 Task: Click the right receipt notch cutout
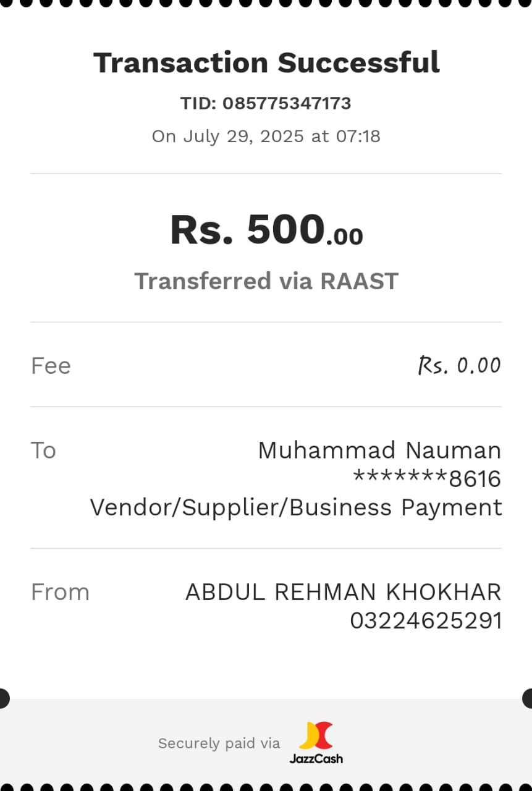(527, 698)
